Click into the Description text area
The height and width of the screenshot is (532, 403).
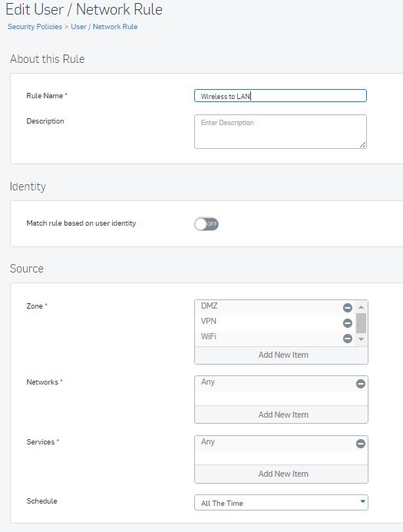(280, 131)
